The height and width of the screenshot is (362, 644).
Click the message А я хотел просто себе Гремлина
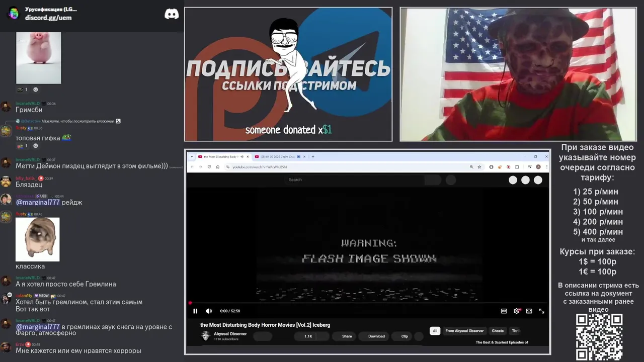point(66,284)
